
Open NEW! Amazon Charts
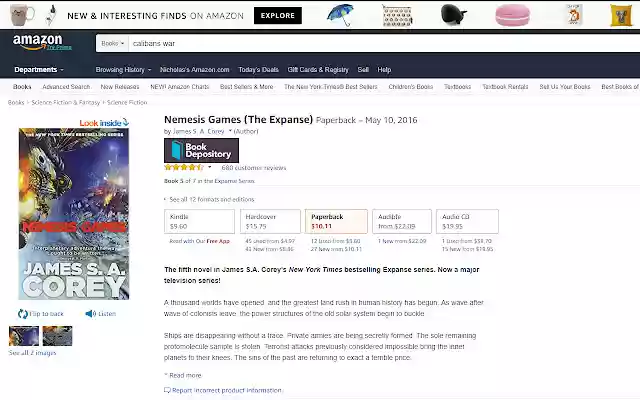pyautogui.click(x=180, y=87)
